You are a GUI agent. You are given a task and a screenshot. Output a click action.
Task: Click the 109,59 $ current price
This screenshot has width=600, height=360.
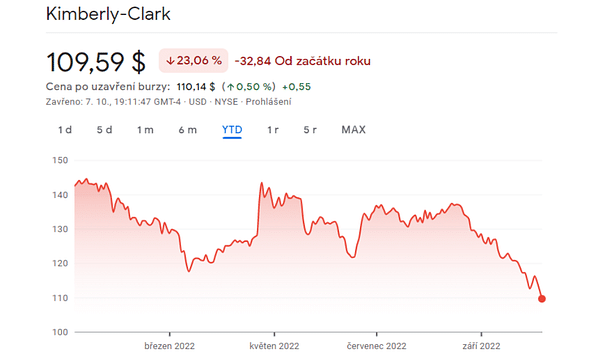[96, 62]
